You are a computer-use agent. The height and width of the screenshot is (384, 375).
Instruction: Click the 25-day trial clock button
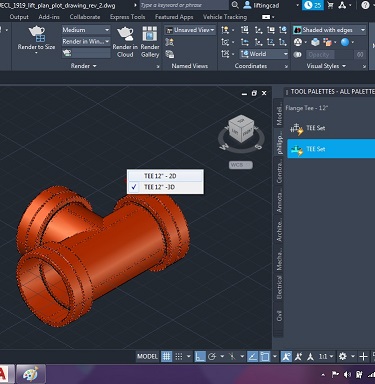click(313, 5)
